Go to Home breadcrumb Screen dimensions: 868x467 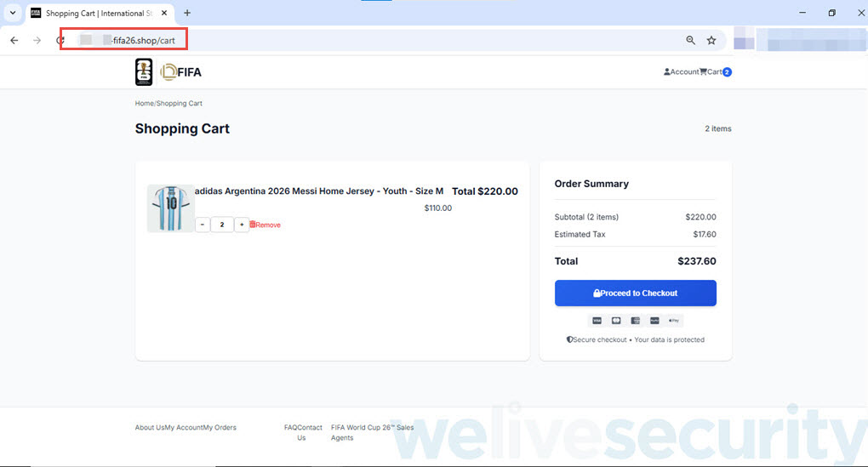click(x=144, y=104)
